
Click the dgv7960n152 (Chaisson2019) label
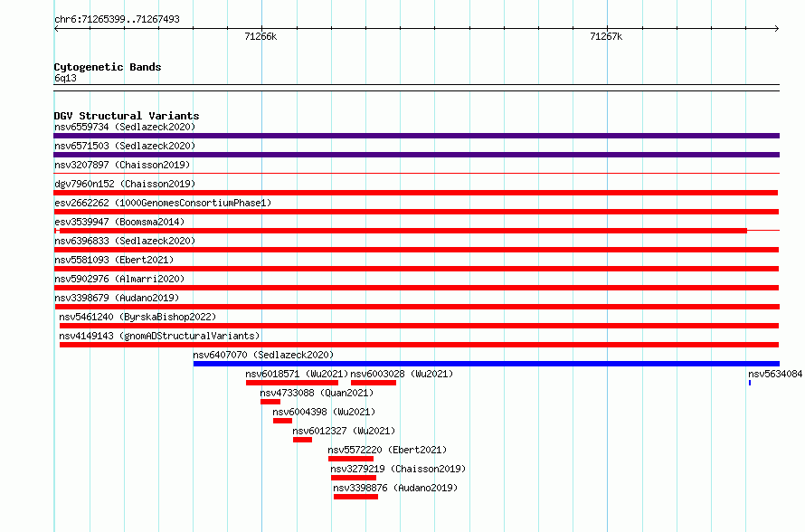click(125, 184)
